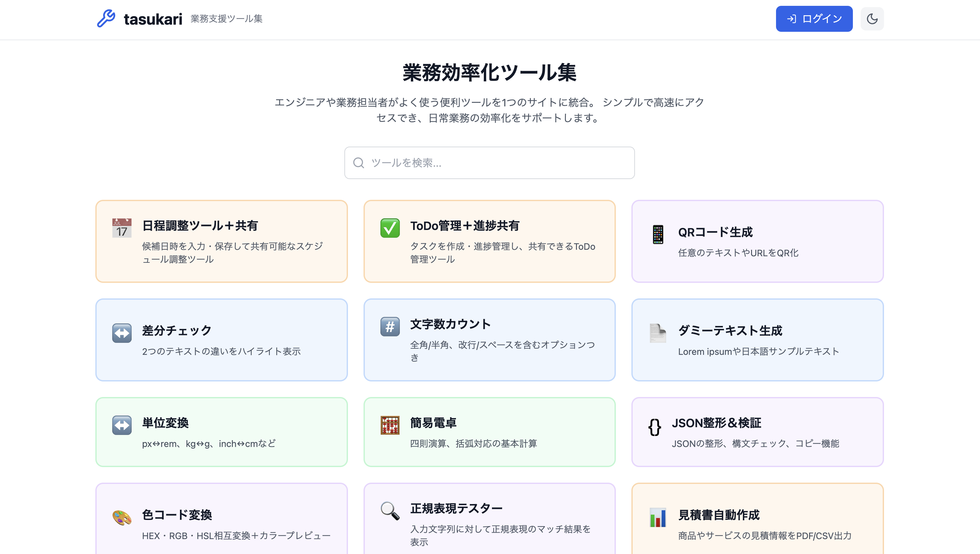This screenshot has width=980, height=554.
Task: Click the green checkmark ToDo icon
Action: [x=390, y=228]
